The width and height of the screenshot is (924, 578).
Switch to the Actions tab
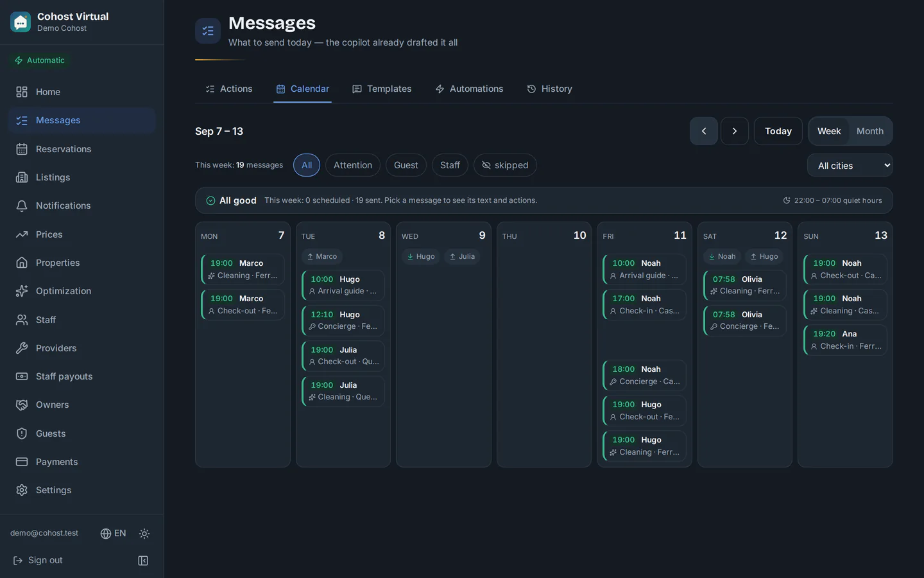pyautogui.click(x=229, y=89)
